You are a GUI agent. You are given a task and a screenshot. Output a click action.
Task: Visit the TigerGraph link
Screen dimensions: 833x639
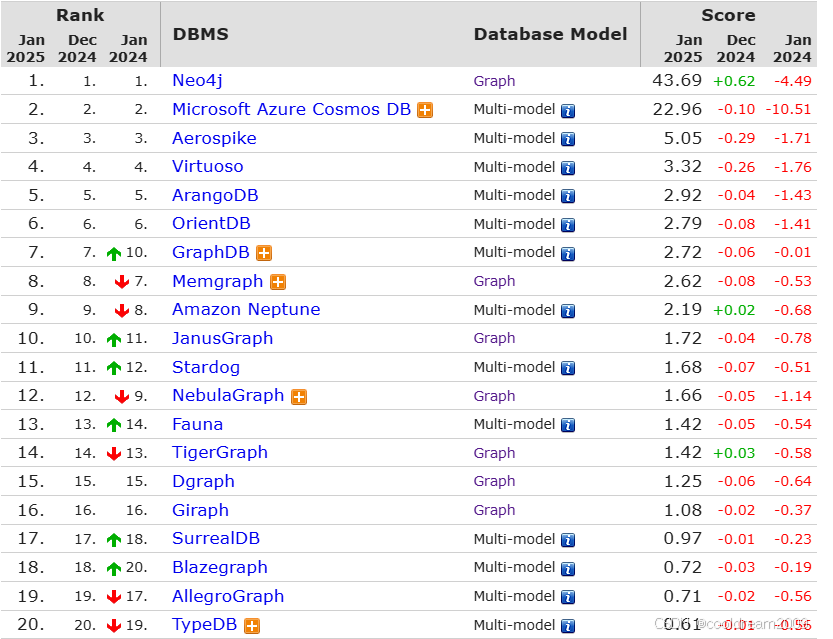click(220, 453)
